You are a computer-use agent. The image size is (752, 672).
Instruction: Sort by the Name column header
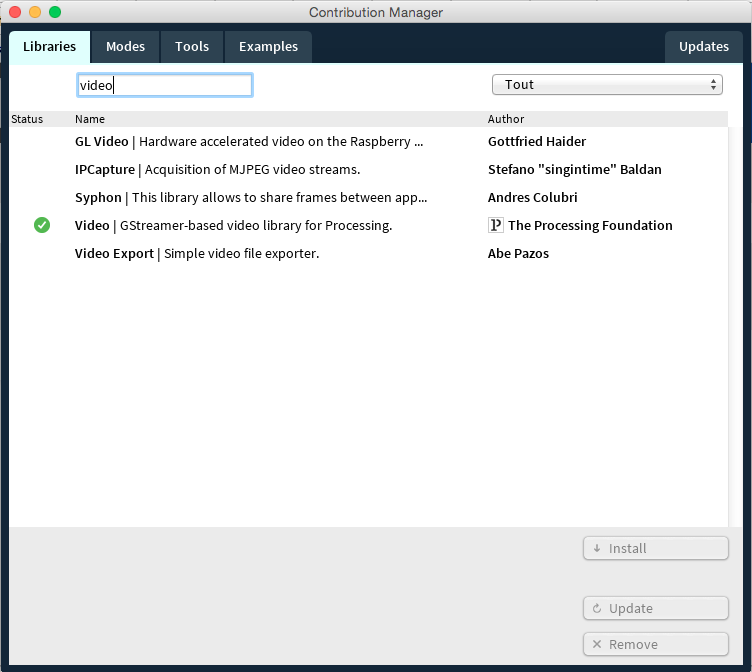90,119
